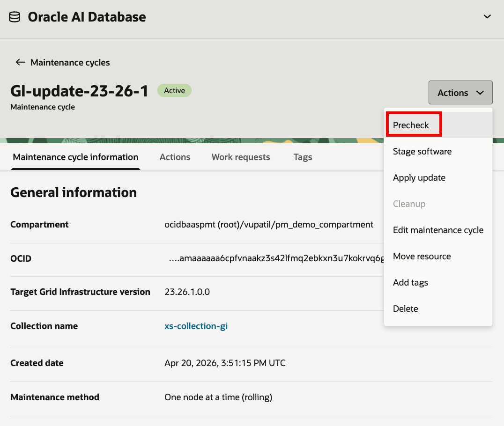The image size is (504, 426).
Task: Click the created date Apr 20, 2026 value
Action: point(225,363)
